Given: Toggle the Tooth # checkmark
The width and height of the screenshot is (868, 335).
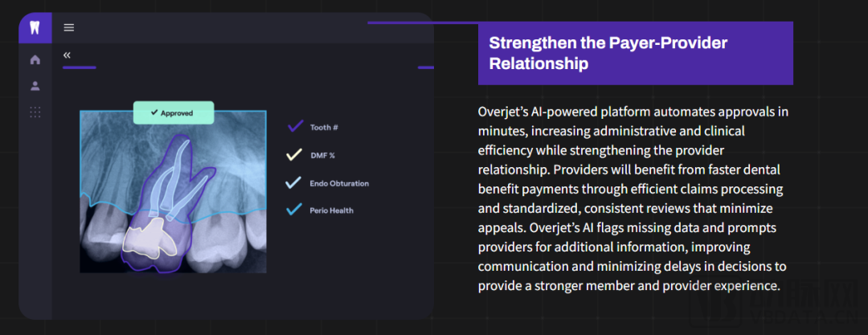Looking at the screenshot, I should (x=295, y=127).
